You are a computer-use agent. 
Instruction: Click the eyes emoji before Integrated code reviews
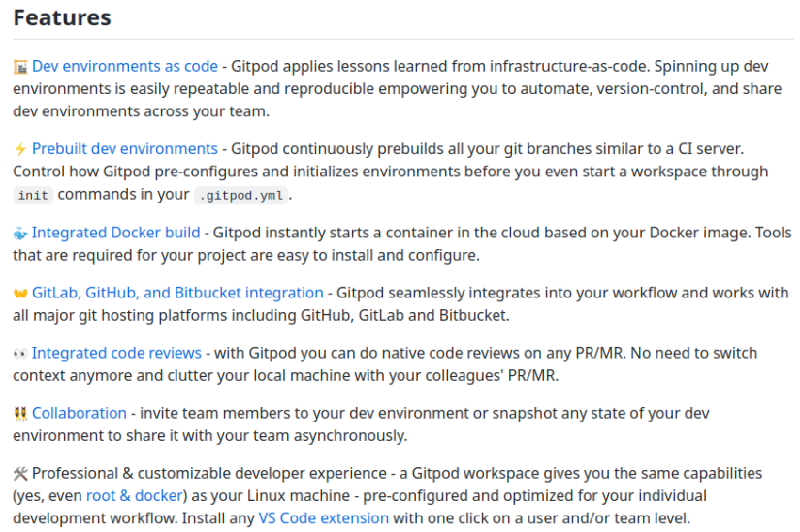tap(20, 354)
